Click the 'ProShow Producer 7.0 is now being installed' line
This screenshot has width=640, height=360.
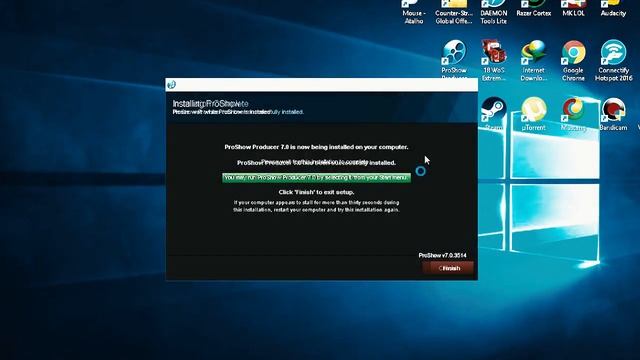[x=316, y=147]
